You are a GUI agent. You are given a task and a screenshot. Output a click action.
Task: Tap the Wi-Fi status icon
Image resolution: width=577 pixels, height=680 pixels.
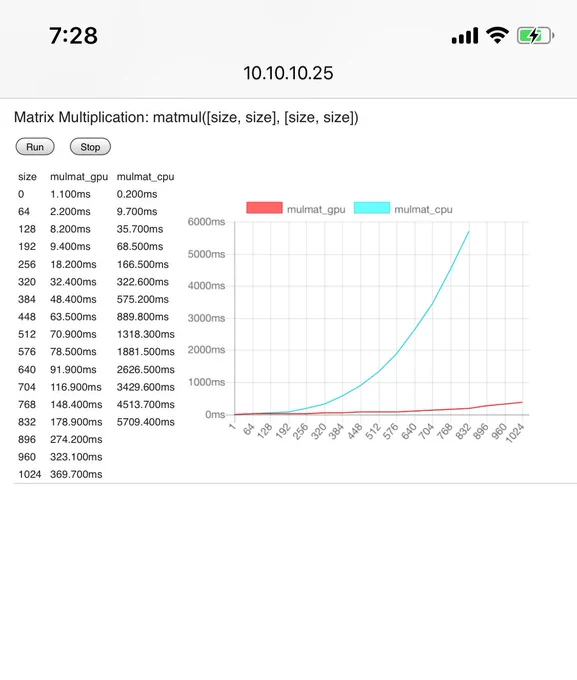497,35
